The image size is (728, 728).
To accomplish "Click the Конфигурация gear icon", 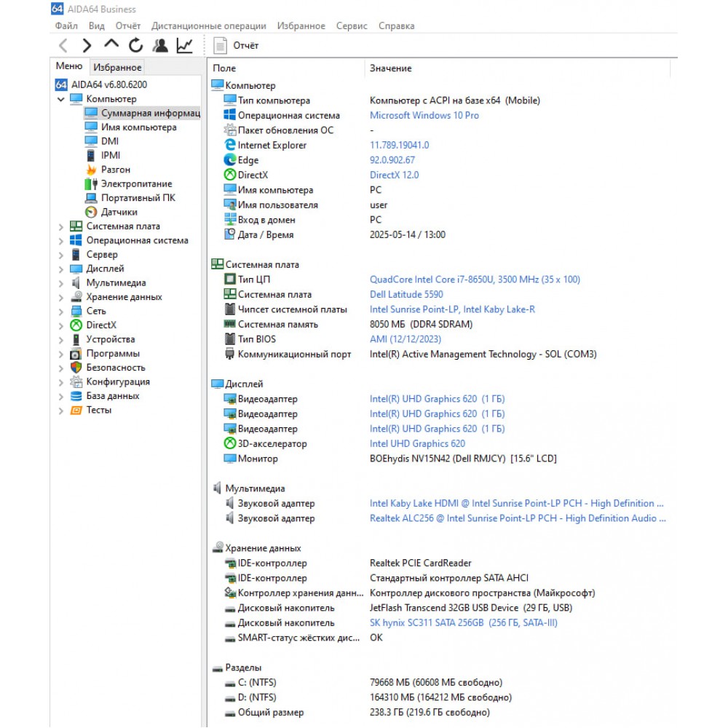I will point(76,381).
